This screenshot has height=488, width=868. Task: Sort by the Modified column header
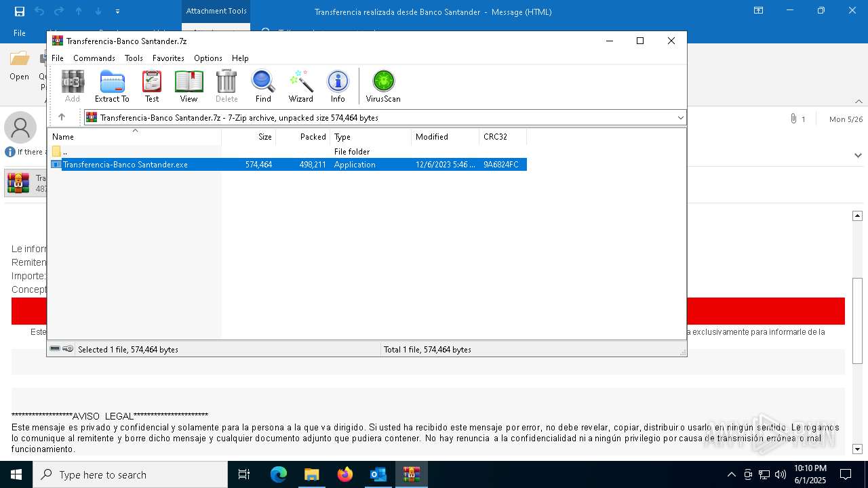tap(446, 137)
